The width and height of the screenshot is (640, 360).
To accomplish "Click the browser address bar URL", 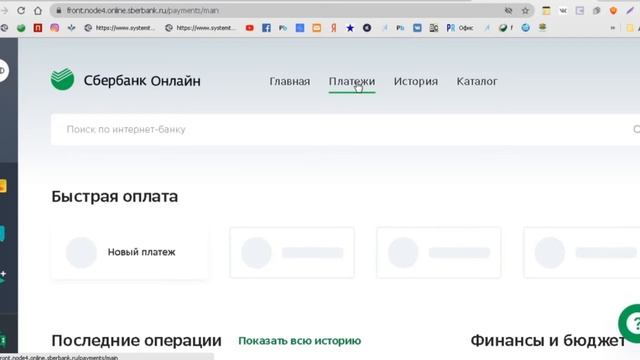I will [x=143, y=11].
